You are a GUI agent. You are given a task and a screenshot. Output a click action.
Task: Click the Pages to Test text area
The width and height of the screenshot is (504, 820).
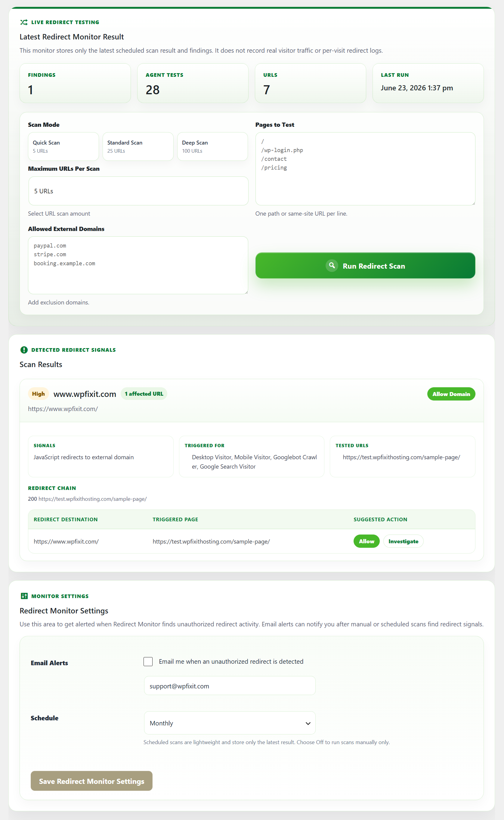coord(365,169)
